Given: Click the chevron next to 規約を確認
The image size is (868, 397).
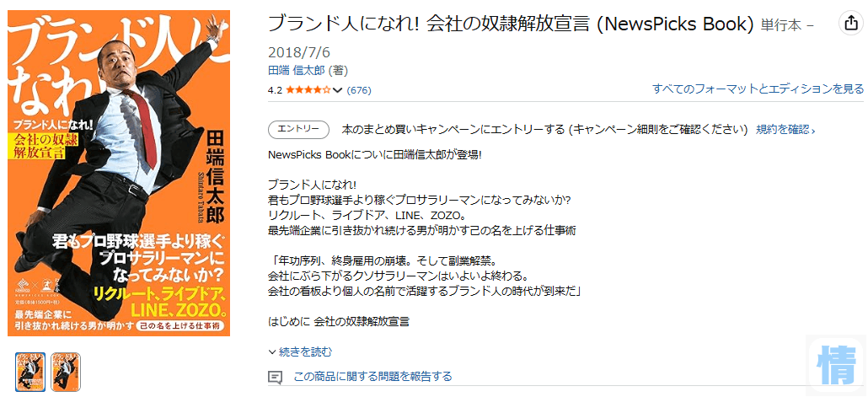Looking at the screenshot, I should (812, 131).
